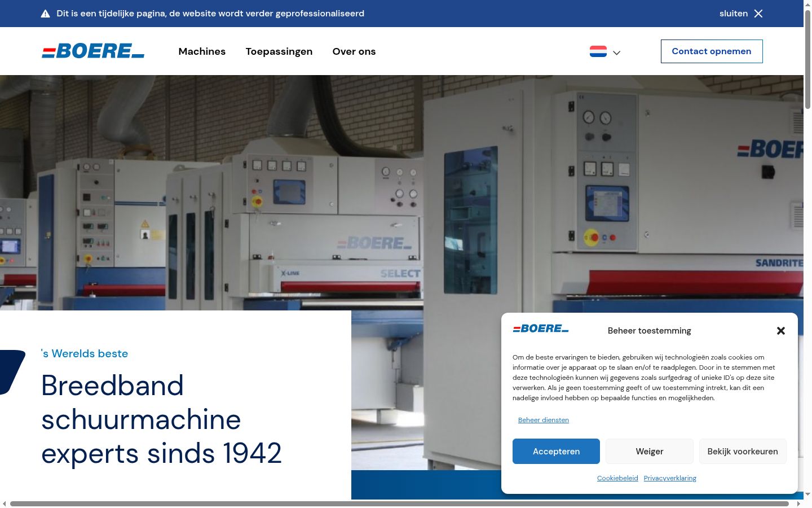Click the warning triangle icon in banner
The height and width of the screenshot is (508, 812).
(46, 14)
